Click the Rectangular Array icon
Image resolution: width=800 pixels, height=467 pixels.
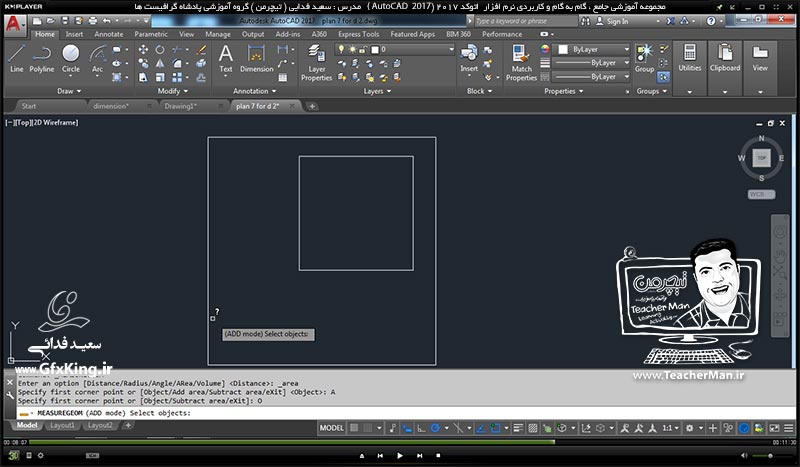tap(177, 78)
